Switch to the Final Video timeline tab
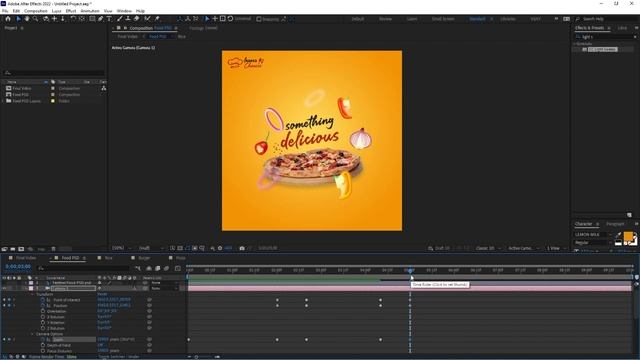The image size is (640, 360). point(26,258)
